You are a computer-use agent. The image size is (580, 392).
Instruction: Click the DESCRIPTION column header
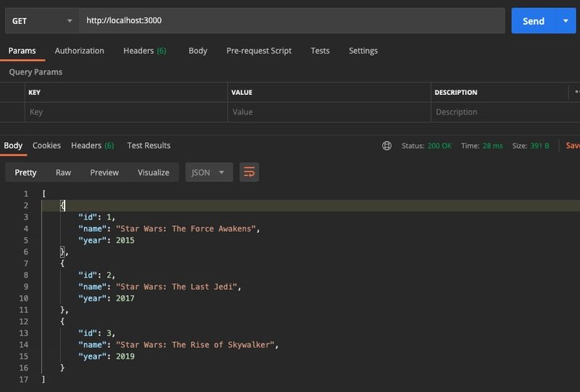[x=456, y=93]
